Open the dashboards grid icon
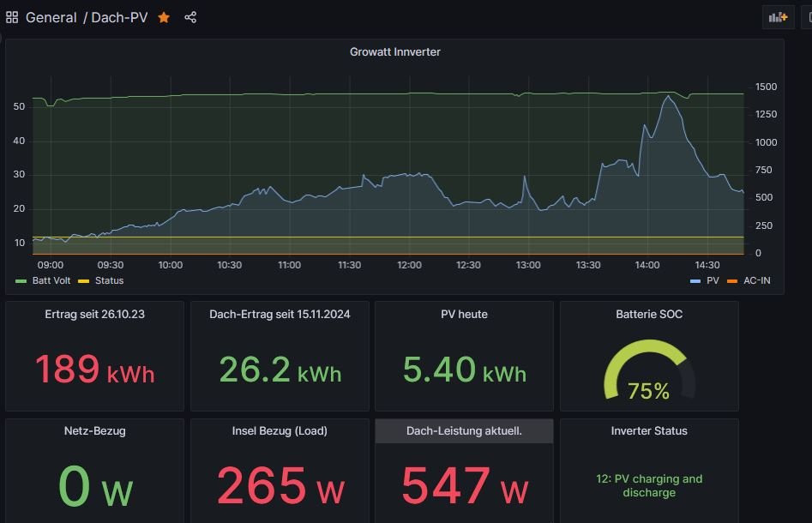 tap(12, 17)
